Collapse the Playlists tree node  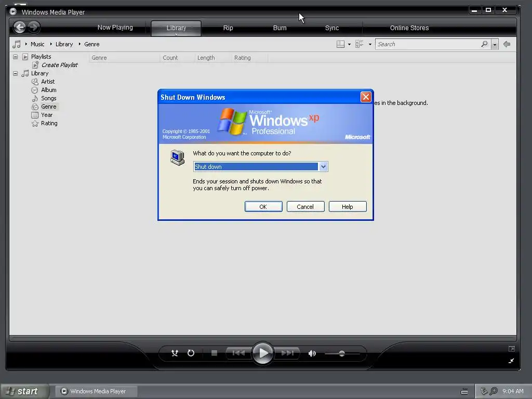(15, 57)
